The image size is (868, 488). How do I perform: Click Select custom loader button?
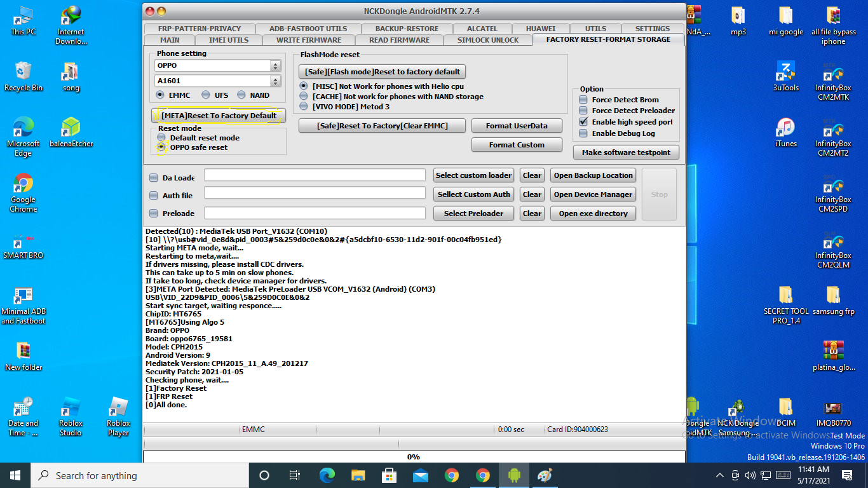click(x=474, y=175)
